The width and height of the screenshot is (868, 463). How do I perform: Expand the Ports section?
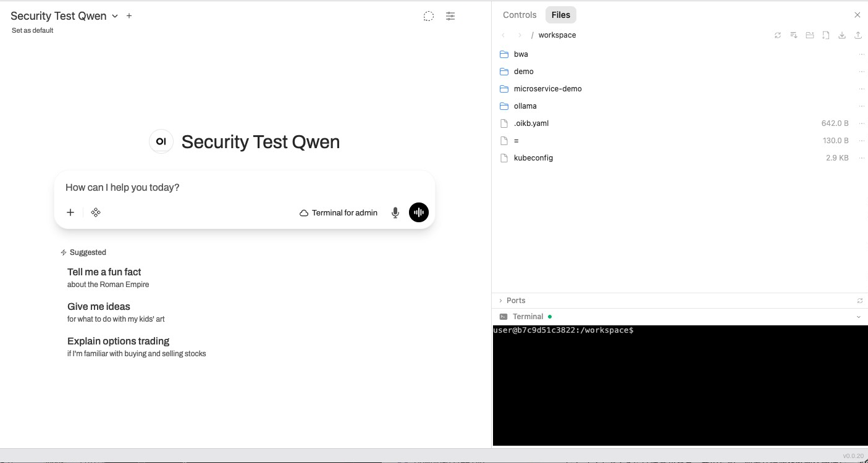[x=512, y=301]
